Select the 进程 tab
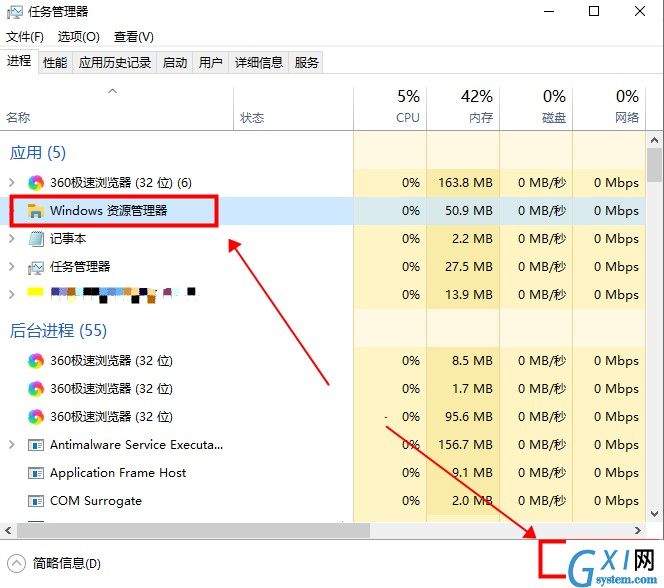The width and height of the screenshot is (664, 588). [19, 61]
